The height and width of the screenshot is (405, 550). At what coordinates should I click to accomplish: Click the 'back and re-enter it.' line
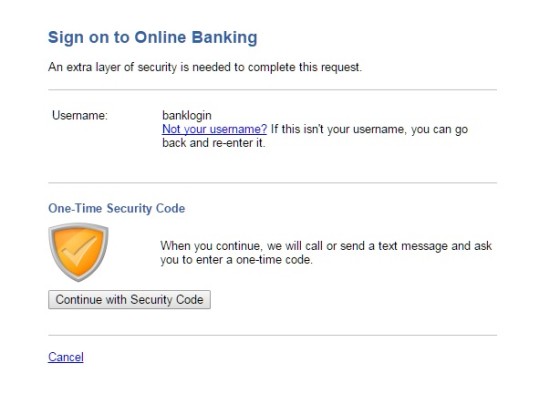coord(214,143)
